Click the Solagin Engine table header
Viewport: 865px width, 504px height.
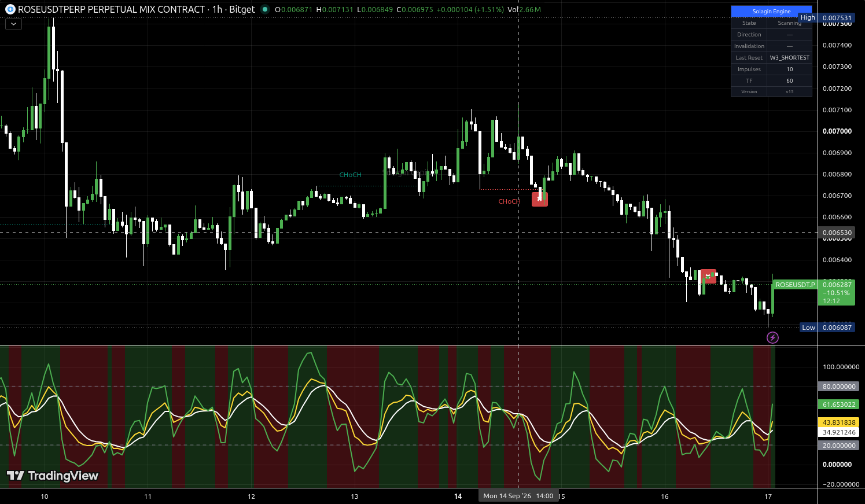pyautogui.click(x=771, y=12)
